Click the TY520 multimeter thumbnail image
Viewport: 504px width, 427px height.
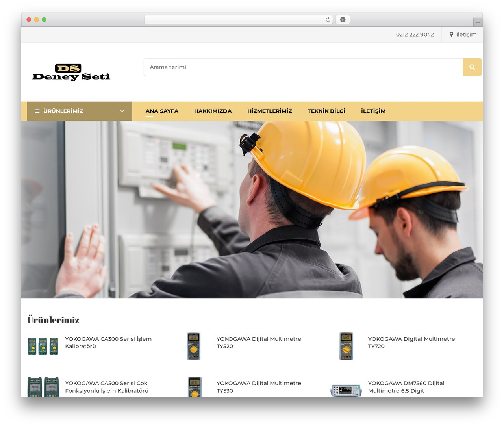point(194,346)
